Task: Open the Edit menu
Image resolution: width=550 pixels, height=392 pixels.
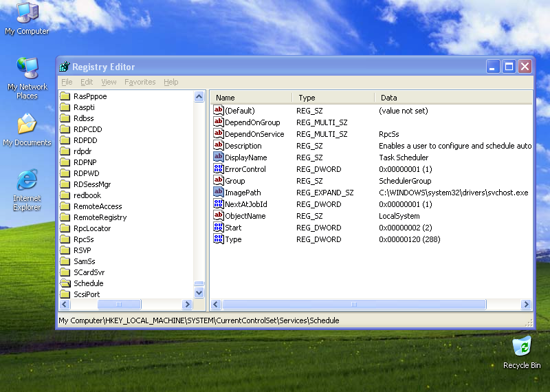Action: 87,82
